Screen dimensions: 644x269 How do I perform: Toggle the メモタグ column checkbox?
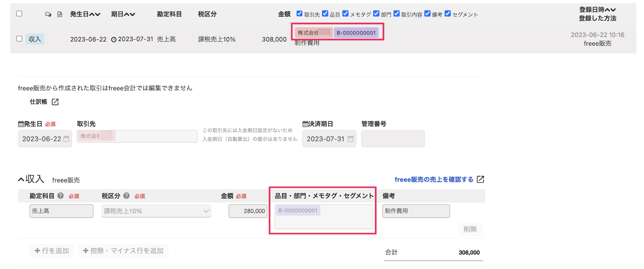pyautogui.click(x=345, y=13)
